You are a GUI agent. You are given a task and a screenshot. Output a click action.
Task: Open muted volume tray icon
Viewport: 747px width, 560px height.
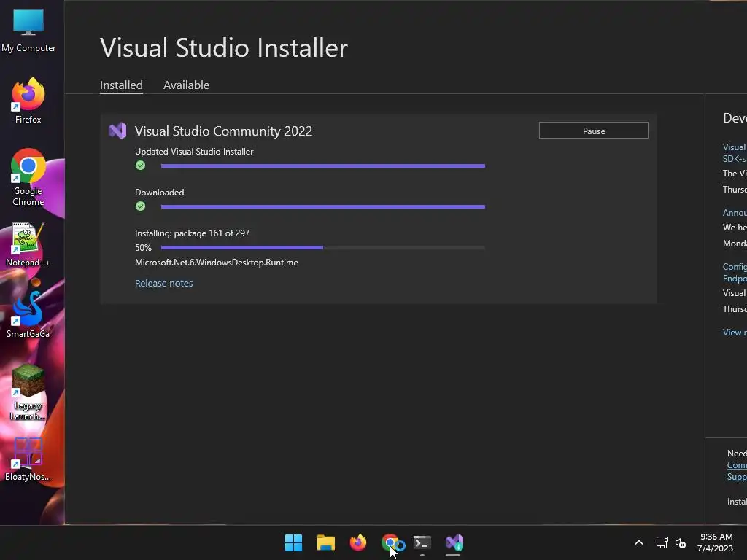coord(681,542)
